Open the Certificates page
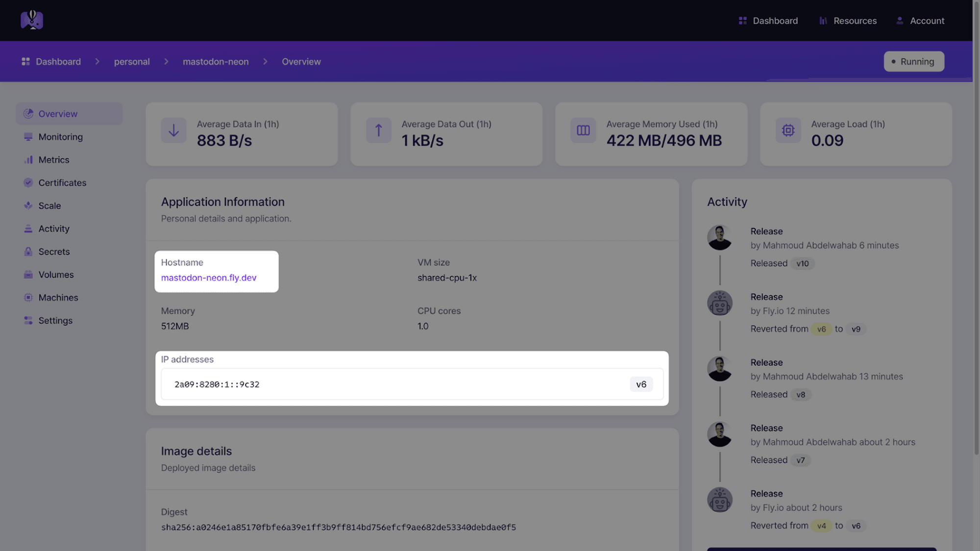Viewport: 980px width, 551px height. (62, 183)
